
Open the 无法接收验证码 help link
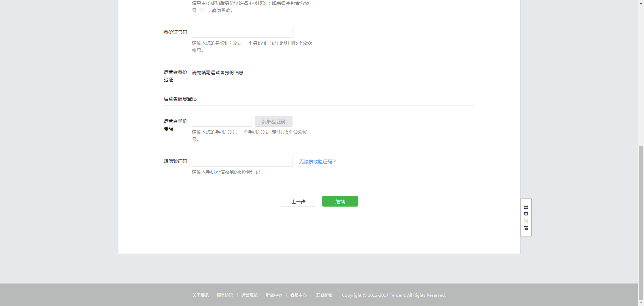coord(317,162)
